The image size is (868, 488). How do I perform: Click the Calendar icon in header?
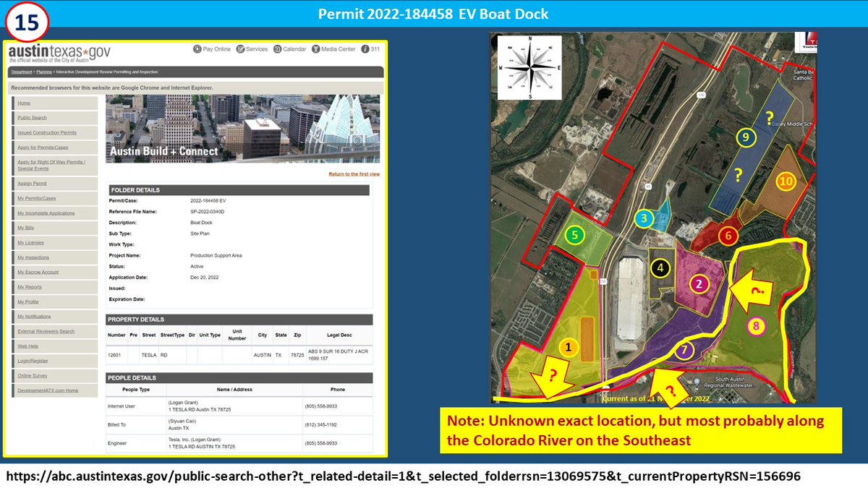(x=278, y=49)
